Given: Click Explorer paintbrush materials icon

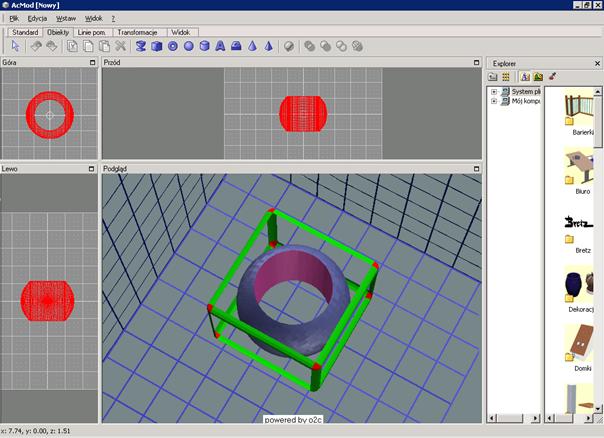Looking at the screenshot, I should pos(552,76).
